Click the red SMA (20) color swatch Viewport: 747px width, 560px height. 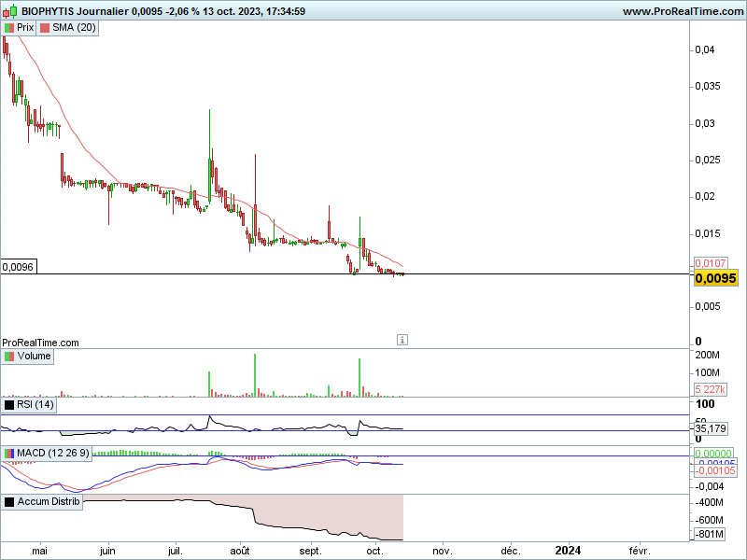tap(45, 28)
